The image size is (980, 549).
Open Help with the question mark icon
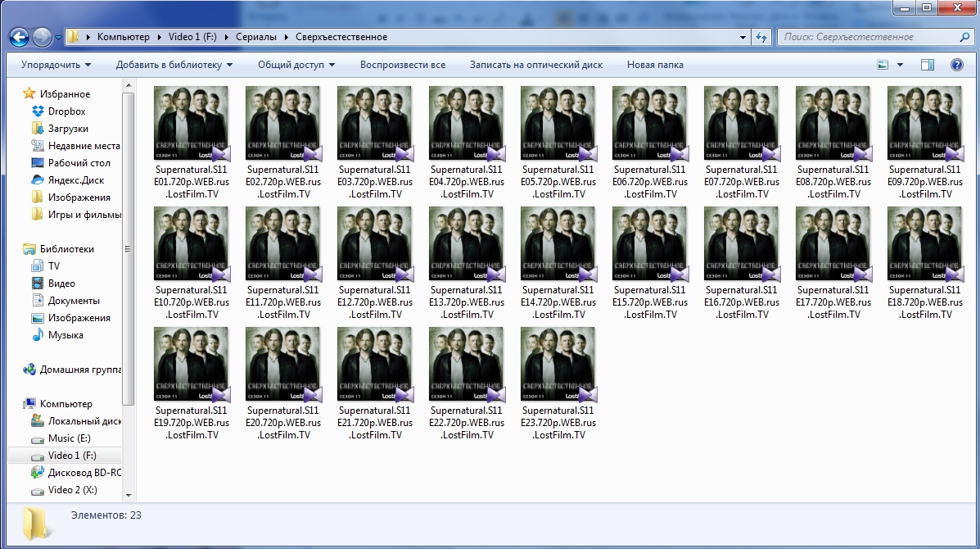(x=957, y=65)
